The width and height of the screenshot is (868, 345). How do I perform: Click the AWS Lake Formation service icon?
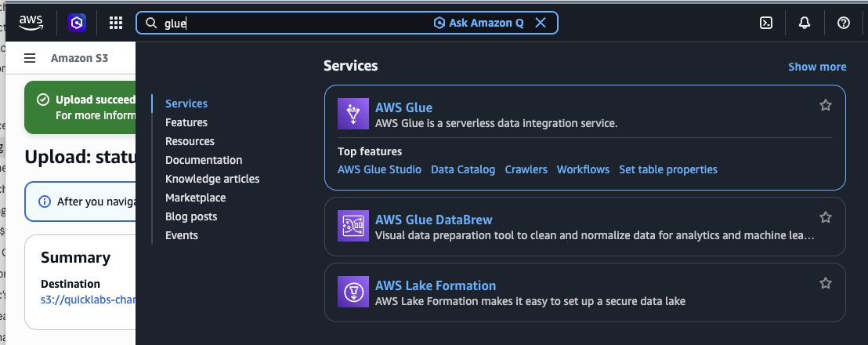click(353, 292)
